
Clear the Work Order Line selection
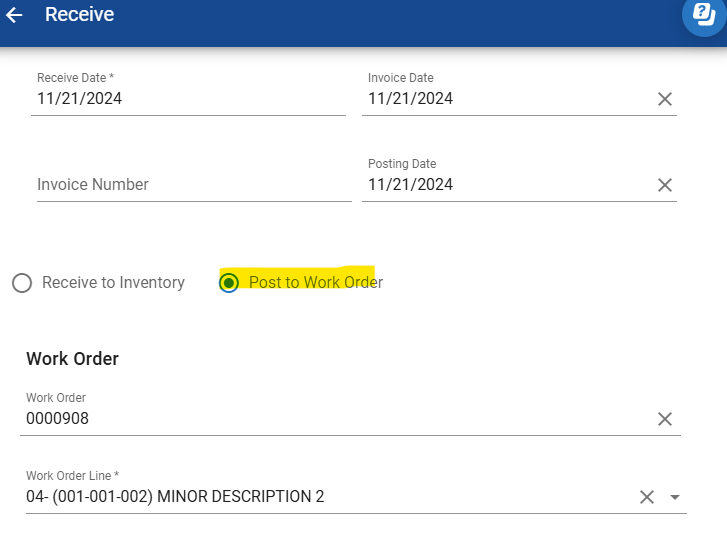pos(647,497)
